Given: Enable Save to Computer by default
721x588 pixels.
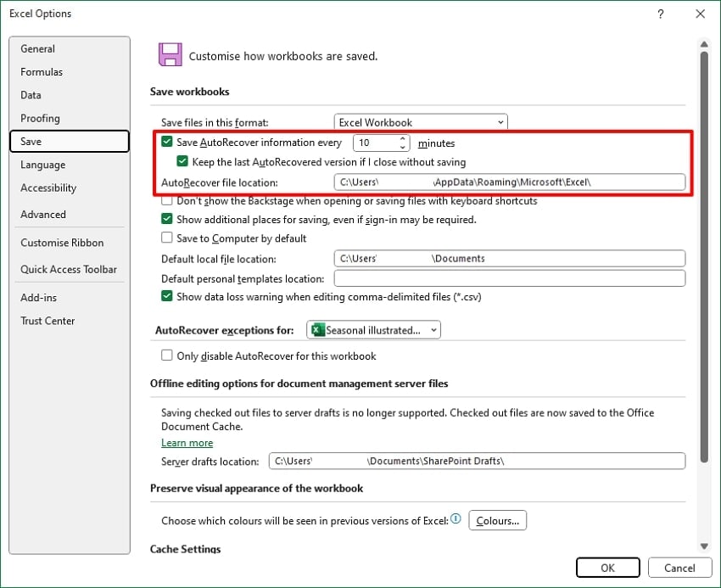Looking at the screenshot, I should point(166,238).
